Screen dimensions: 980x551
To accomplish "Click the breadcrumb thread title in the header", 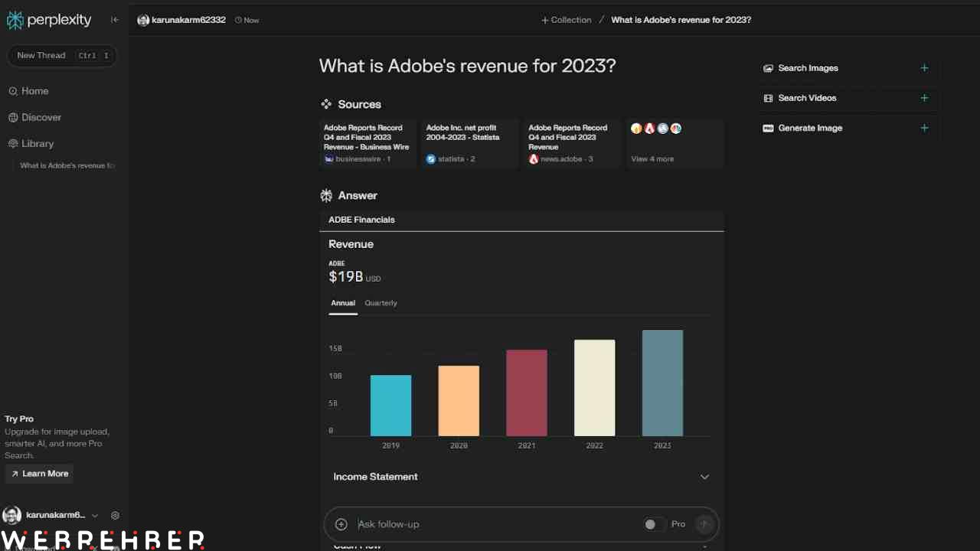I will pos(681,20).
